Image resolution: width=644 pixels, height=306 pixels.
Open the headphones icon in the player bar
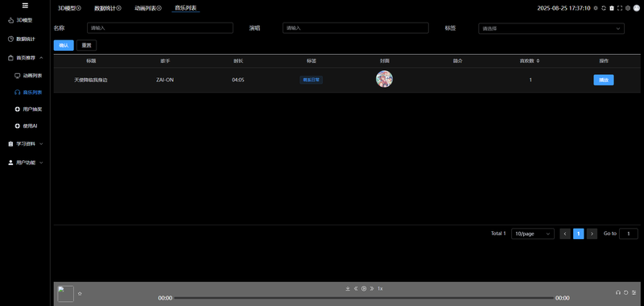[x=617, y=292]
